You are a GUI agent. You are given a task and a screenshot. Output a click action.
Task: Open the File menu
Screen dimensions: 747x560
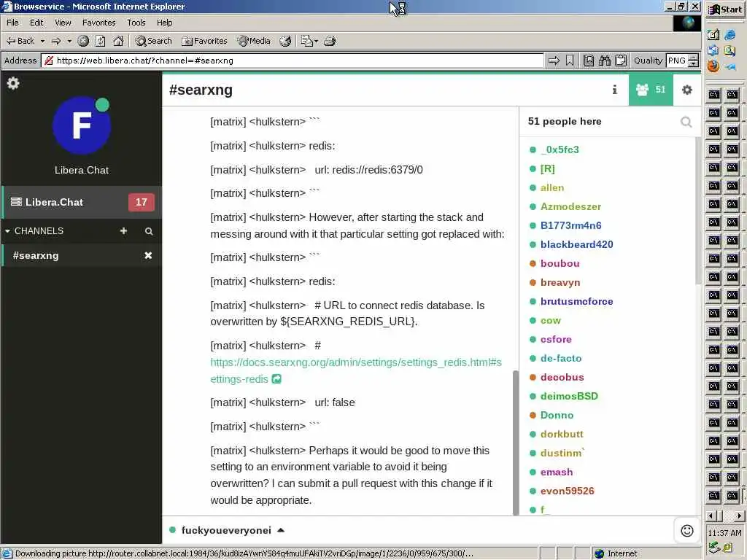tap(13, 23)
